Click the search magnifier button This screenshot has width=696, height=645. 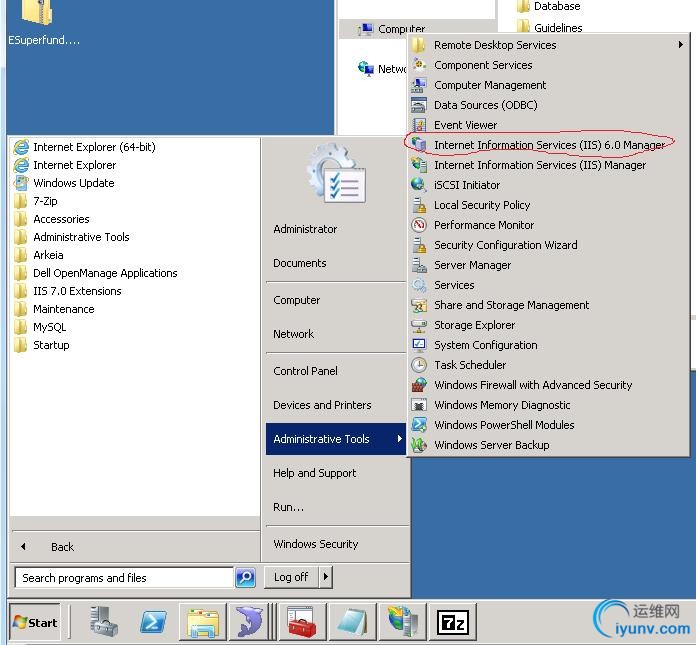click(245, 578)
